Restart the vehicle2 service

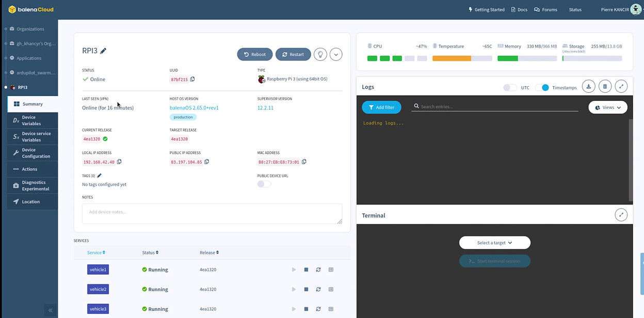pos(318,289)
